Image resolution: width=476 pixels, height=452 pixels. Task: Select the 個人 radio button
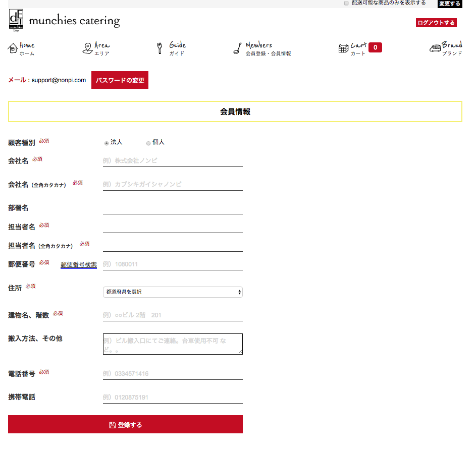tap(148, 143)
